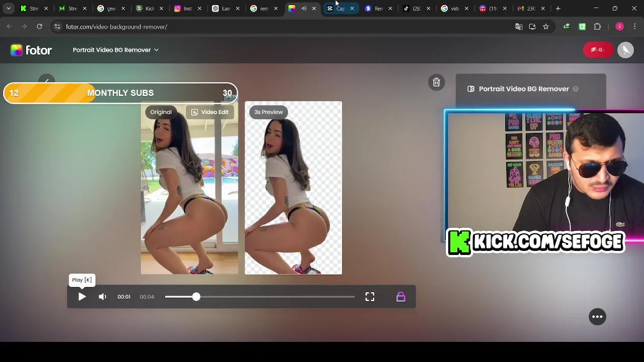Open the three-dots more options button
Screen dimensions: 644x362
597,316
